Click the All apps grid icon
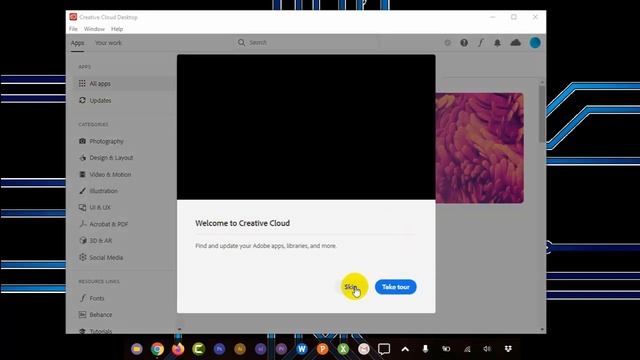The image size is (640, 360). [82, 83]
